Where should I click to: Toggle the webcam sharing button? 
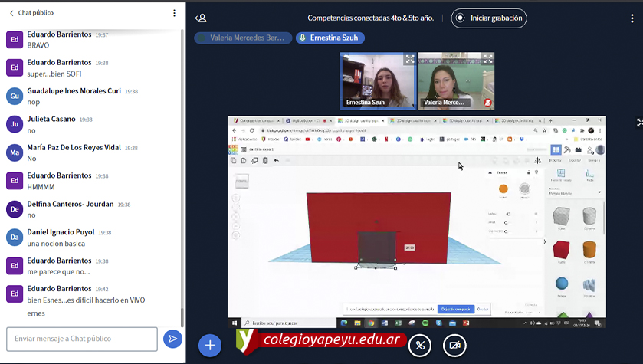tap(455, 346)
